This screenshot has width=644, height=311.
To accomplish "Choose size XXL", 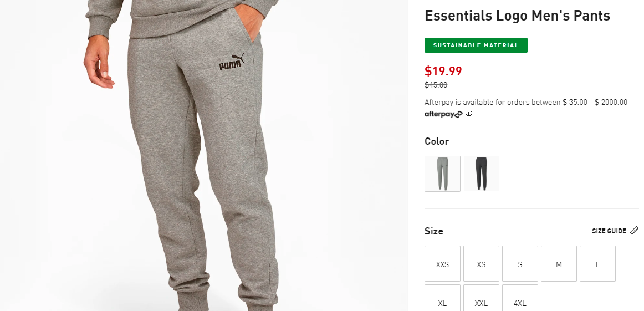I will (482, 298).
